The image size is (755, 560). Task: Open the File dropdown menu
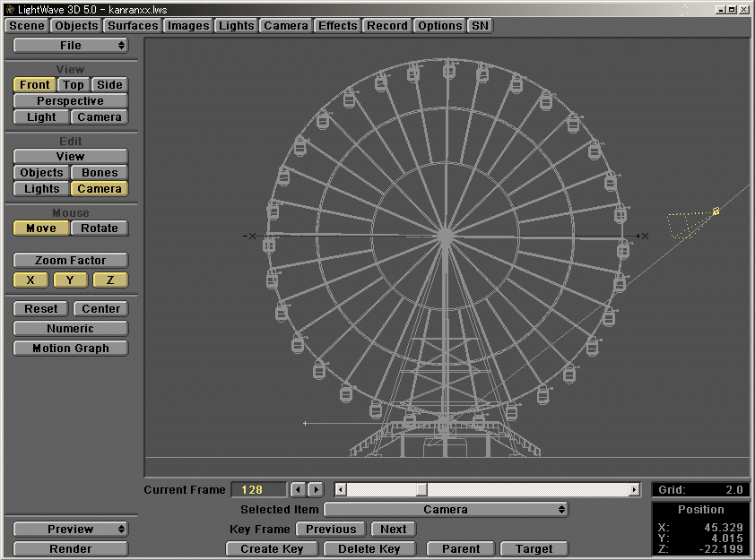coord(70,45)
